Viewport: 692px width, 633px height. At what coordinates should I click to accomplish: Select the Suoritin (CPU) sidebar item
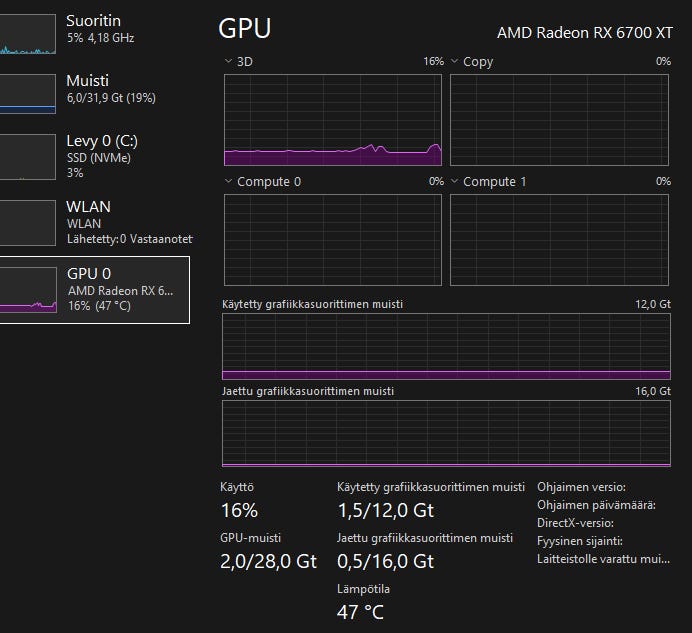(x=100, y=29)
